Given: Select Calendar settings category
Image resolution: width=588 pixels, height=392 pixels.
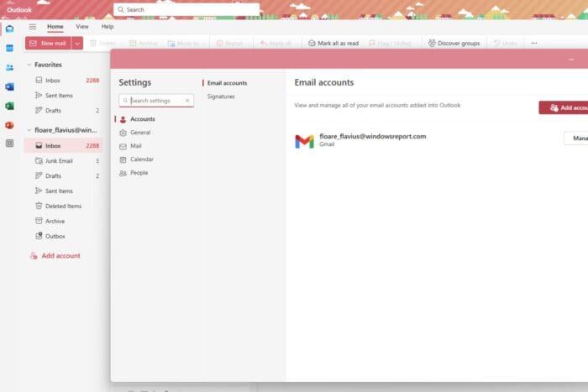Looking at the screenshot, I should (136, 159).
